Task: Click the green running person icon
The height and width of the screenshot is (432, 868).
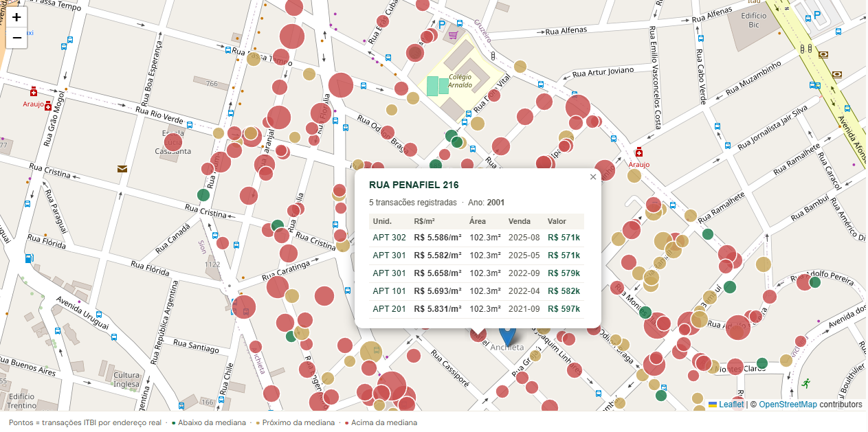Action: click(x=805, y=383)
